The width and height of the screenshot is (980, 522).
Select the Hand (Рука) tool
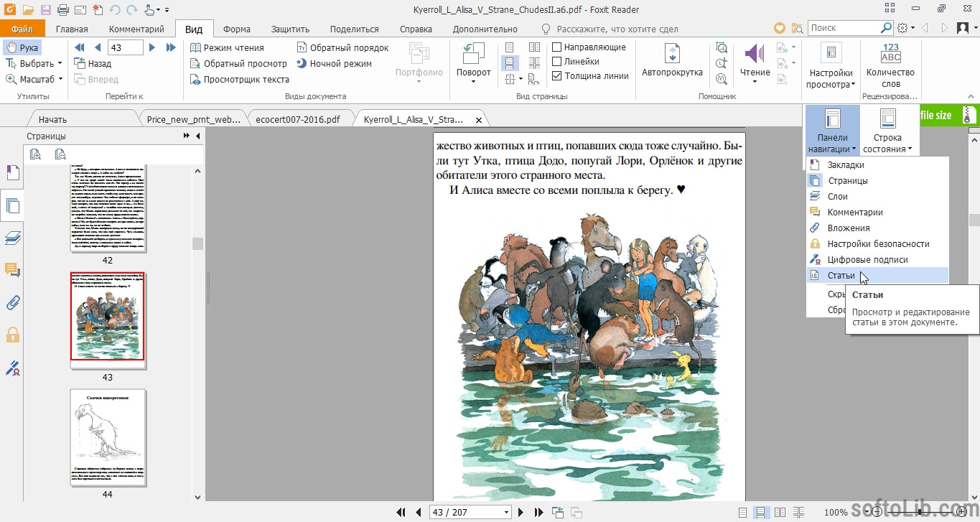[x=22, y=47]
